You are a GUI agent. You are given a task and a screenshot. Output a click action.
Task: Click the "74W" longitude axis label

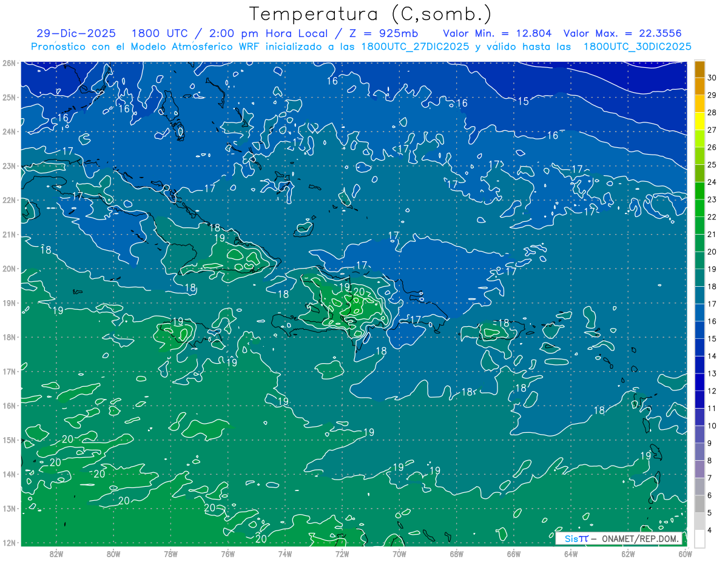[285, 554]
